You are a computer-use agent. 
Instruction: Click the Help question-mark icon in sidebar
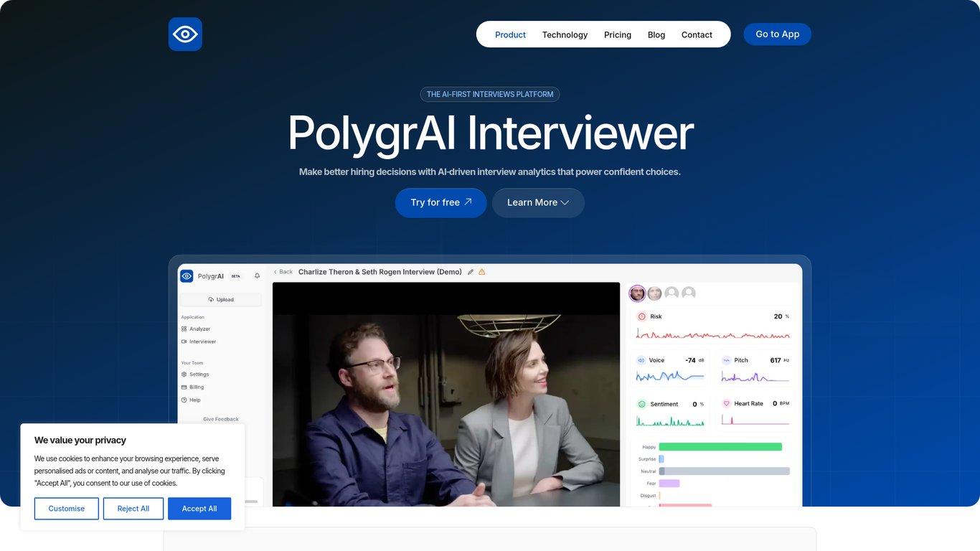pyautogui.click(x=184, y=400)
